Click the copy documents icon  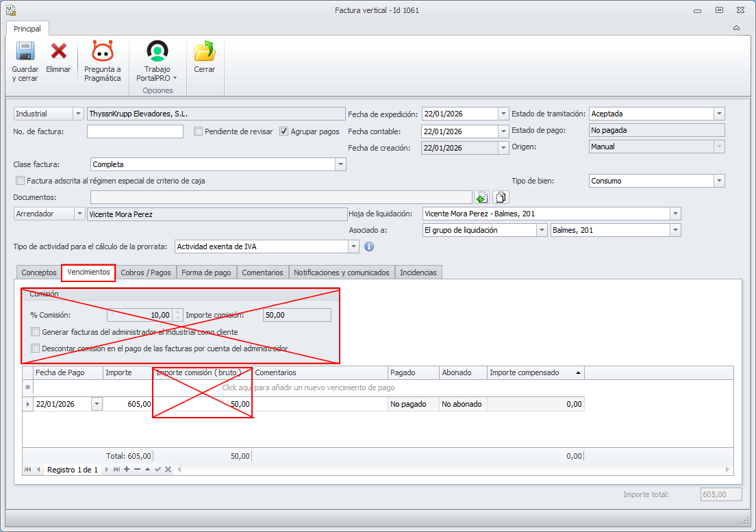coord(501,198)
